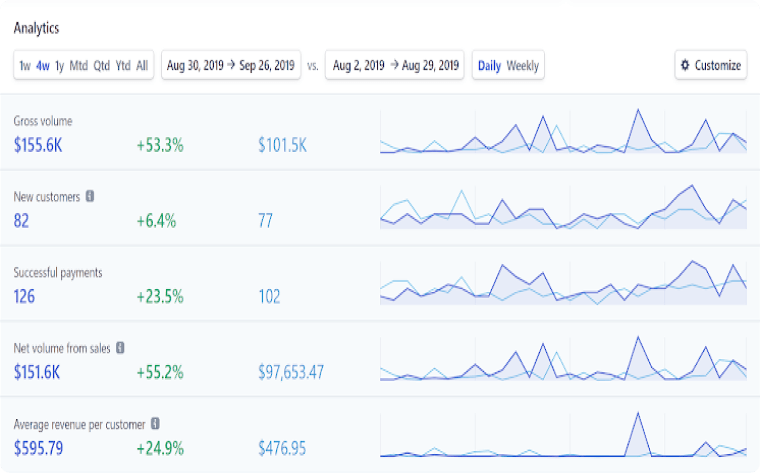Click the 77 previous customers value
Viewport: 760px width, 473px height.
point(266,221)
